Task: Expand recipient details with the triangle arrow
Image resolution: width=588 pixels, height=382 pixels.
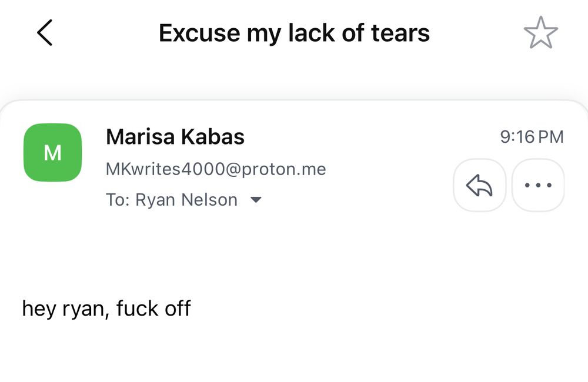Action: click(256, 200)
